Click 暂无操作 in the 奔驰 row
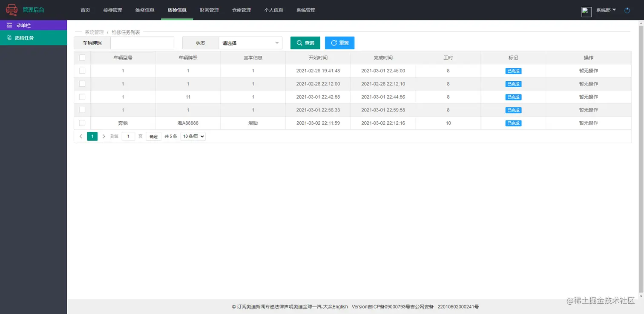 pos(589,123)
